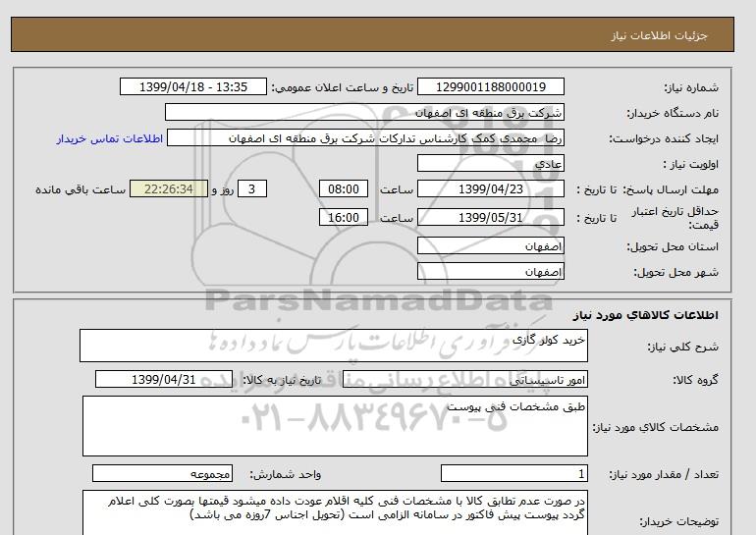This screenshot has height=535, width=756.
Task: Click the label ایجاد کننده درخواست
Action: tap(664, 138)
